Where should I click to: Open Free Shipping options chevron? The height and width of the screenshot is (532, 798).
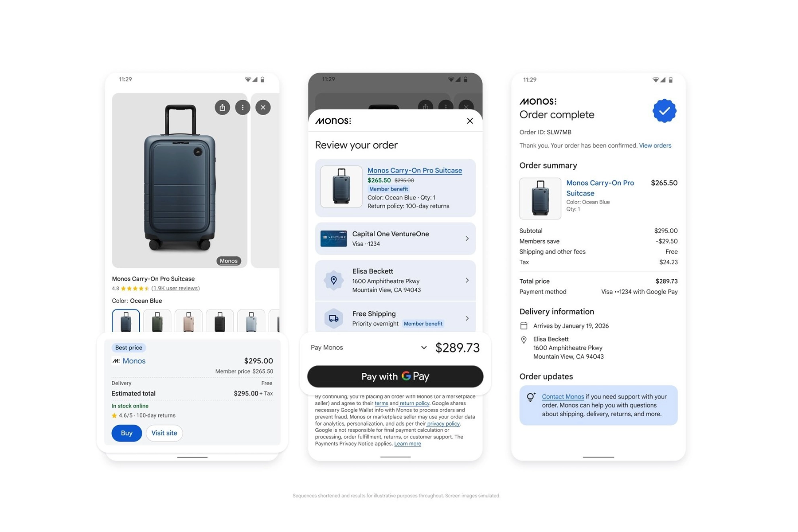point(467,318)
